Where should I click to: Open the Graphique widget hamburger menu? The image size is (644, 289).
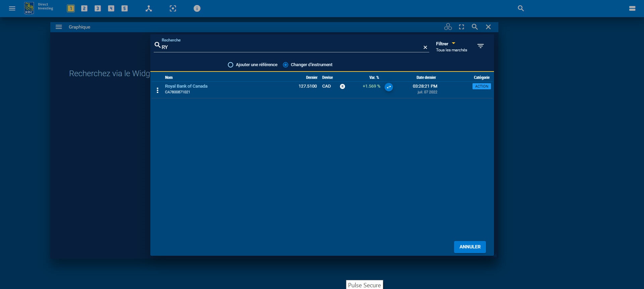click(59, 27)
